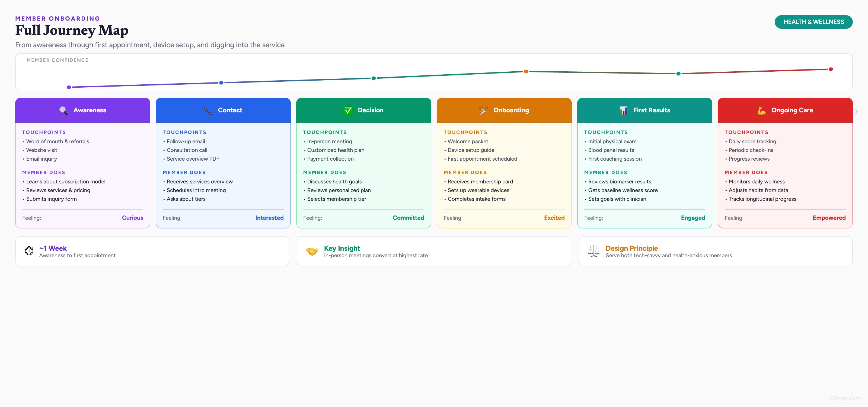Click the MEMBER ONBOARDING label
The width and height of the screenshot is (868, 407).
click(x=58, y=18)
